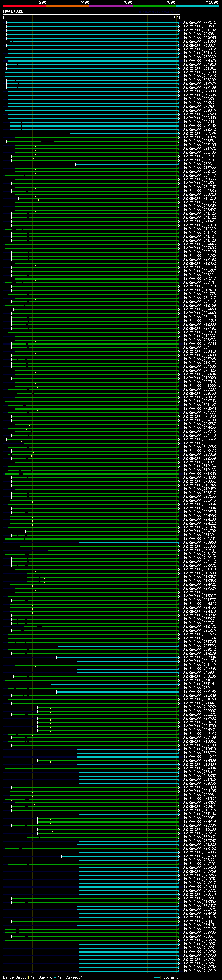
Task: Click the cyan alignment bar of UniRef100_Q4VV49
Action: 129,971
